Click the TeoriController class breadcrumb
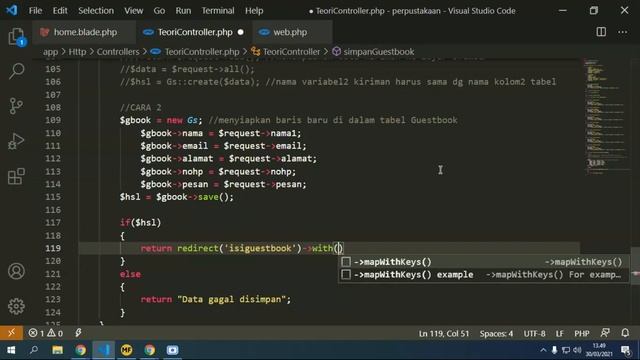Screen dimensions: 640x360 291,52
